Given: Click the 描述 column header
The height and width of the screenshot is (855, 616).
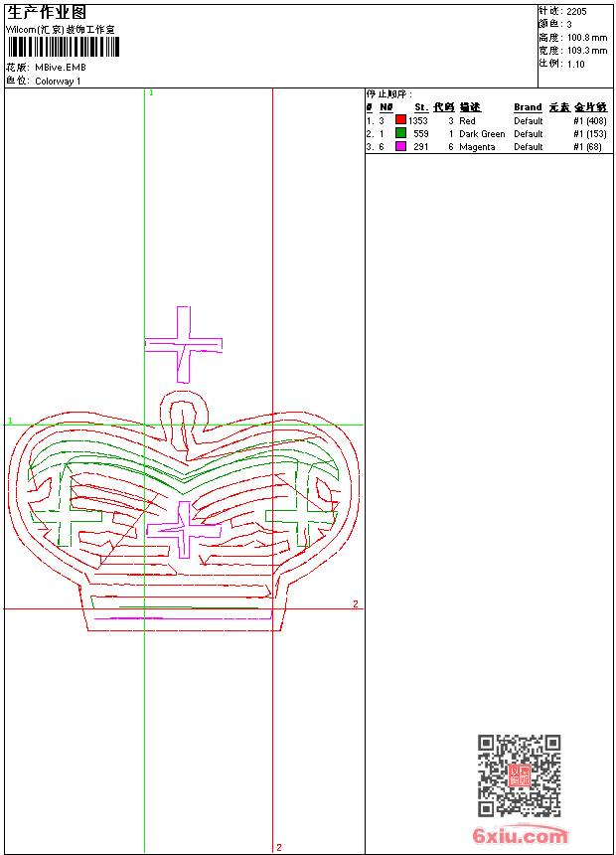Looking at the screenshot, I should coord(470,107).
